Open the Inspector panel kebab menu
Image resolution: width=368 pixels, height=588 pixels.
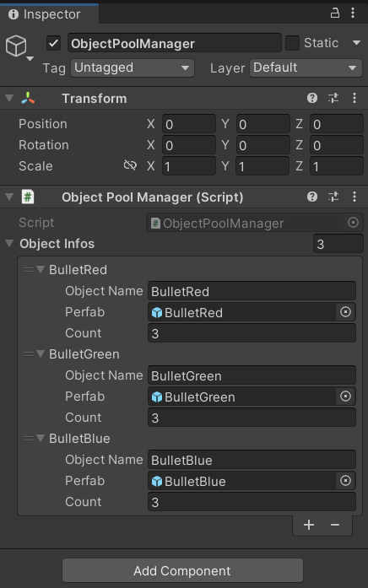[x=353, y=13]
